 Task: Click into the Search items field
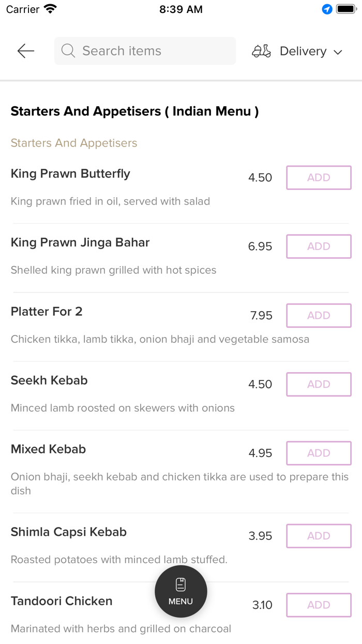click(145, 51)
